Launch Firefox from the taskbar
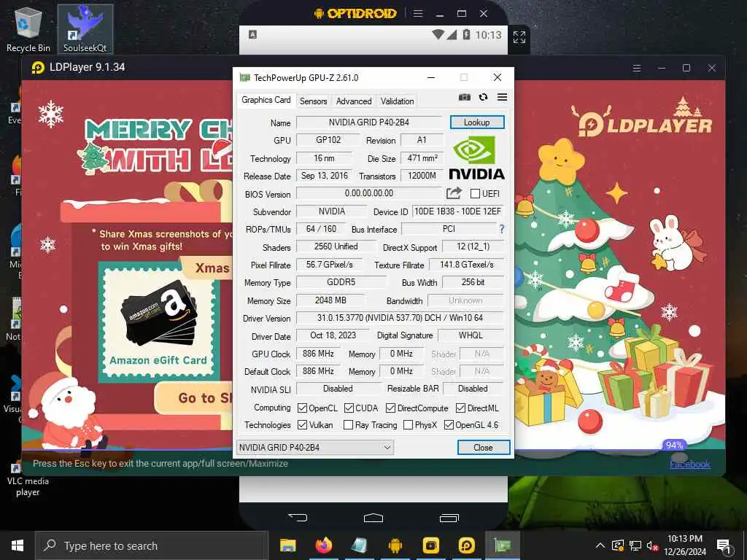747x560 pixels. click(x=323, y=545)
